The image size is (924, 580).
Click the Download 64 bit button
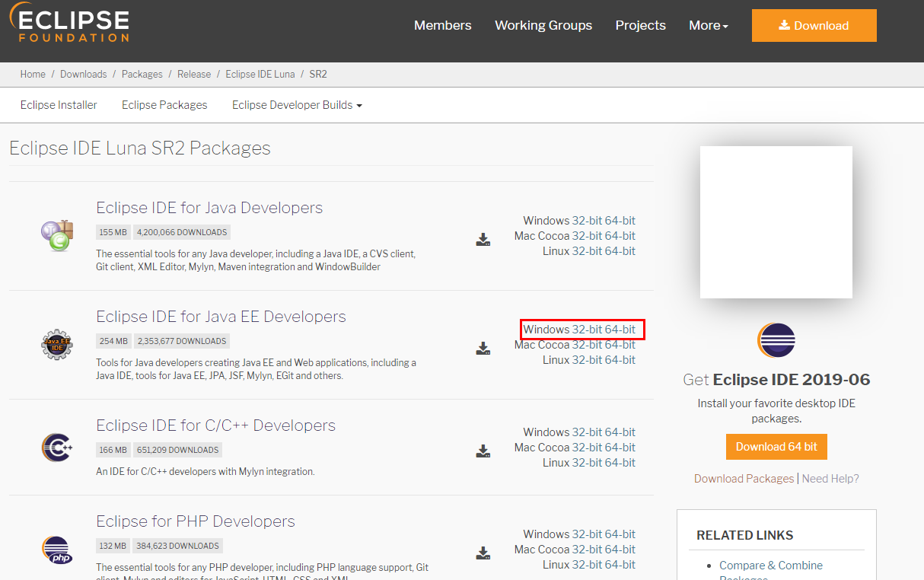pos(776,447)
